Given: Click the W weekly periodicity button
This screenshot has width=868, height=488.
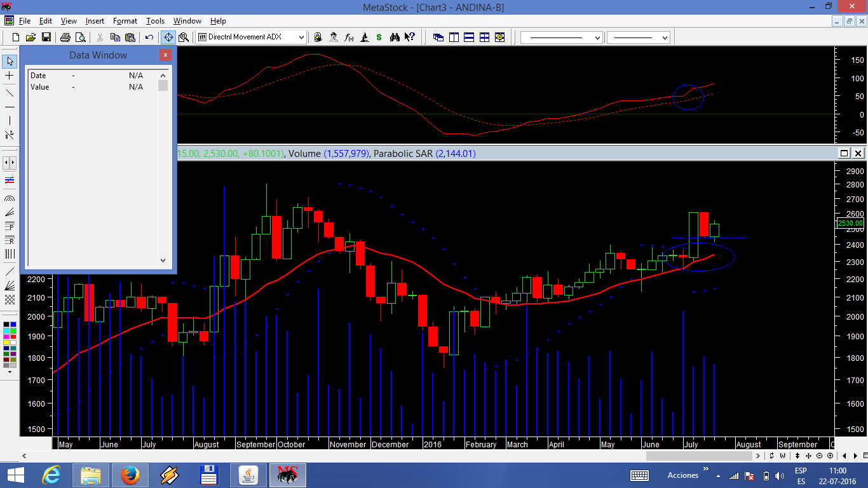Looking at the screenshot, I should click(782, 456).
